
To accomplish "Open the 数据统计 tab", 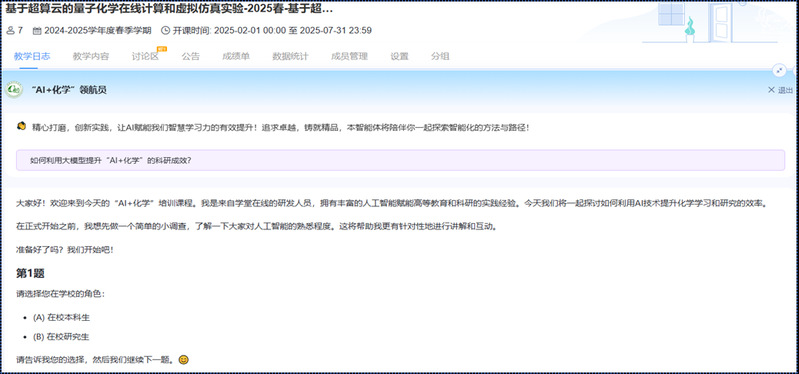I will pyautogui.click(x=290, y=57).
